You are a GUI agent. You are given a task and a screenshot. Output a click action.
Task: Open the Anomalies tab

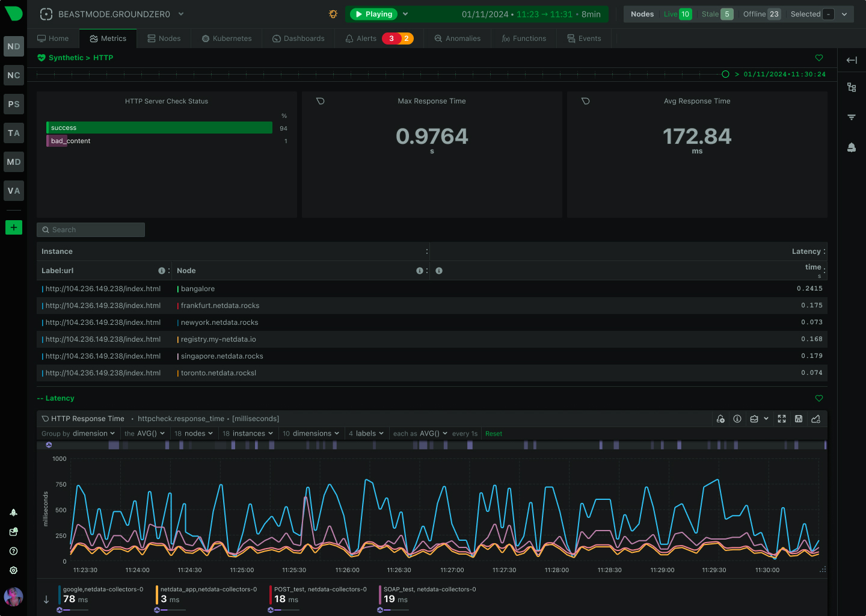point(458,38)
